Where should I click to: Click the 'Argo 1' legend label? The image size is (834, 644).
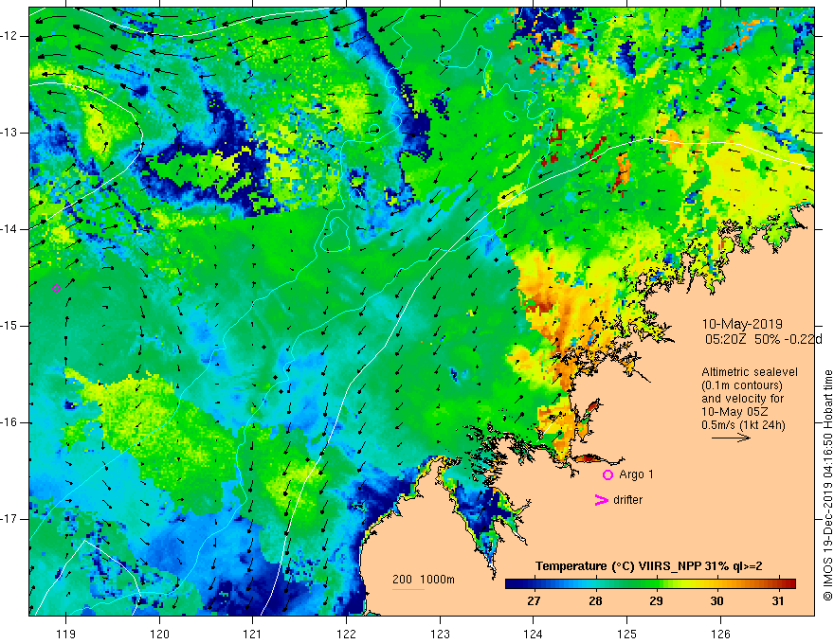(636, 474)
